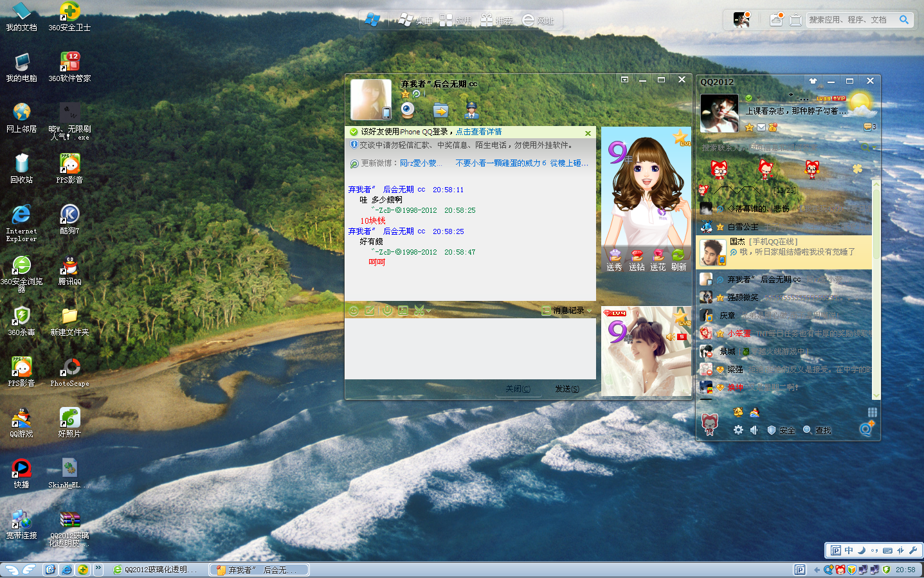Switch to 应用 in the top dock bar
Screen dimensions: 924x578
(x=457, y=21)
